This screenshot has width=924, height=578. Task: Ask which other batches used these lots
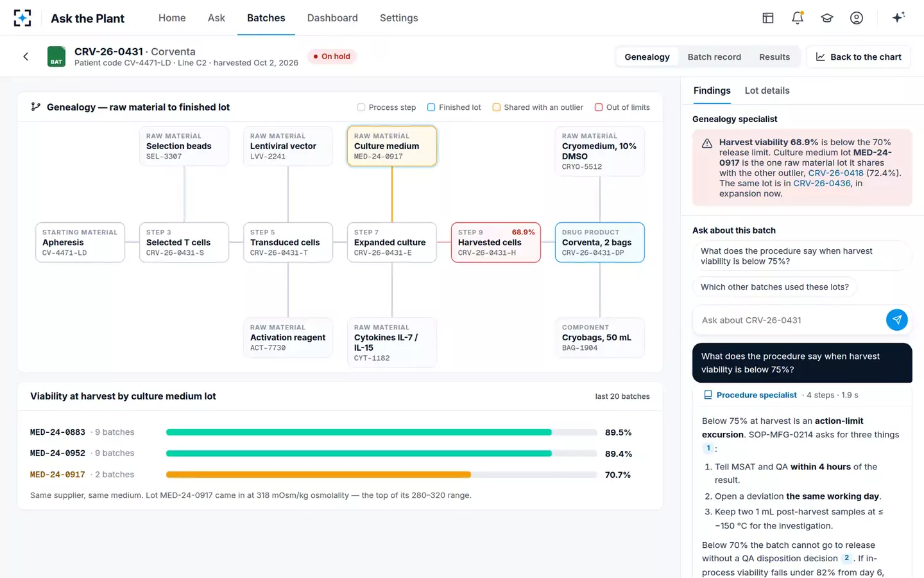pyautogui.click(x=774, y=287)
